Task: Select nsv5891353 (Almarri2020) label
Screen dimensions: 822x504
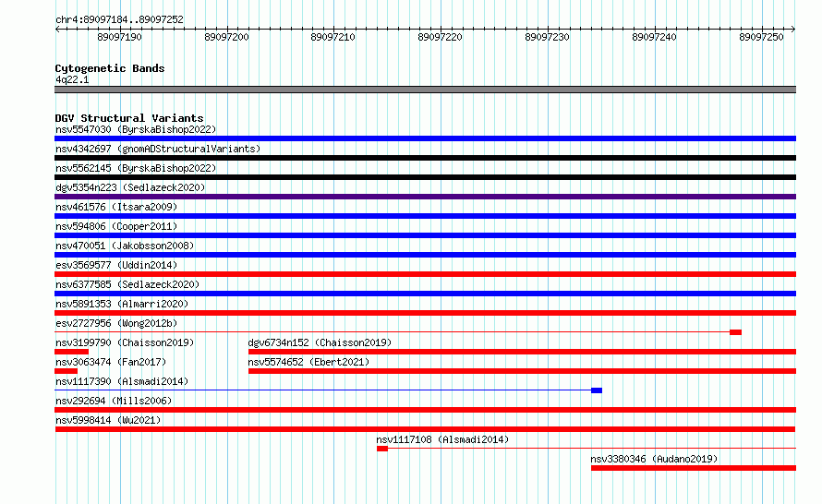Action: coord(122,304)
